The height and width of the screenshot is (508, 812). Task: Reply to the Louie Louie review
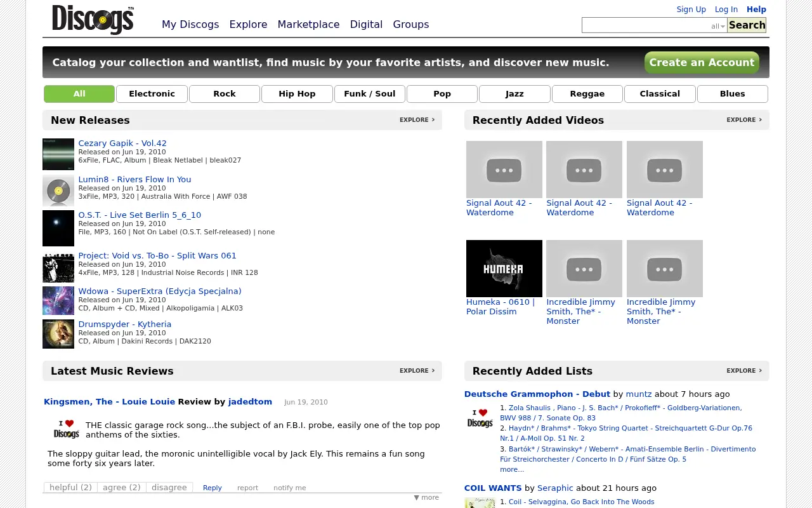pos(213,488)
